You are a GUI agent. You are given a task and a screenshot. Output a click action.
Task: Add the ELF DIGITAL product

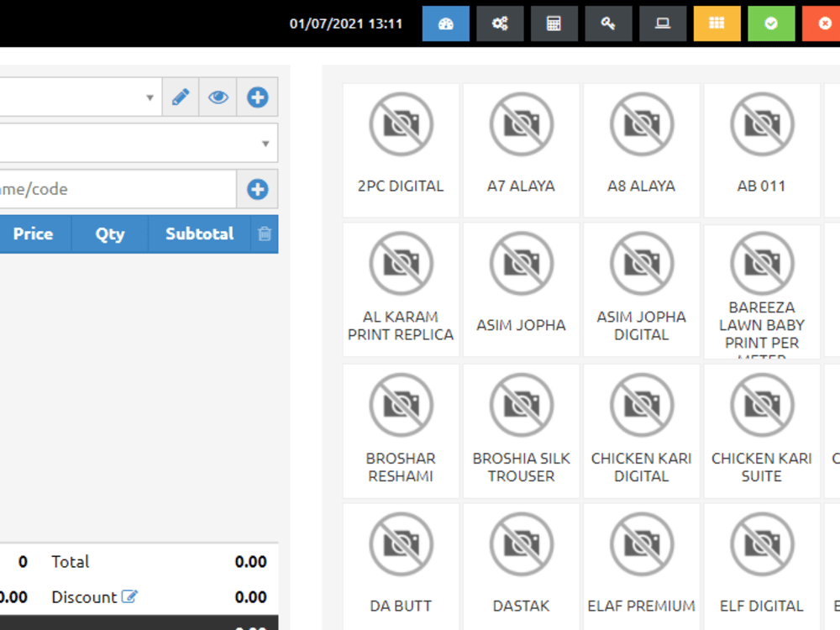point(762,568)
